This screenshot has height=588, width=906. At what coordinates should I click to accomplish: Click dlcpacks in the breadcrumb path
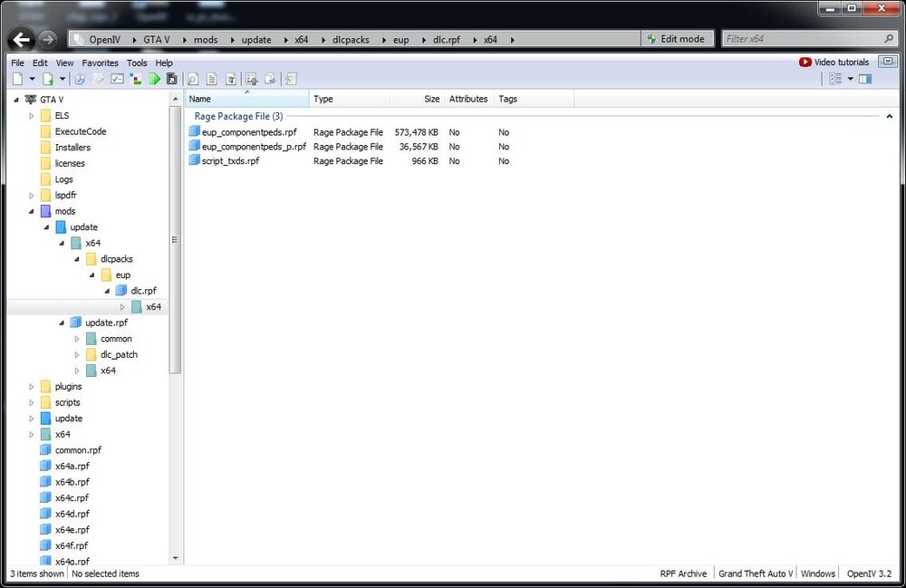click(x=351, y=39)
